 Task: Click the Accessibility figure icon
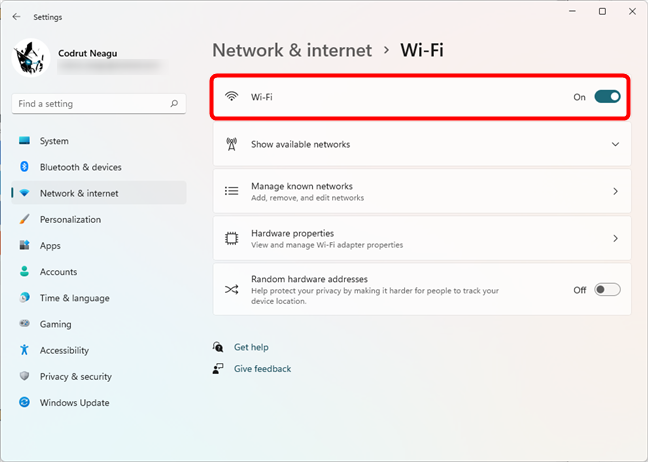24,350
